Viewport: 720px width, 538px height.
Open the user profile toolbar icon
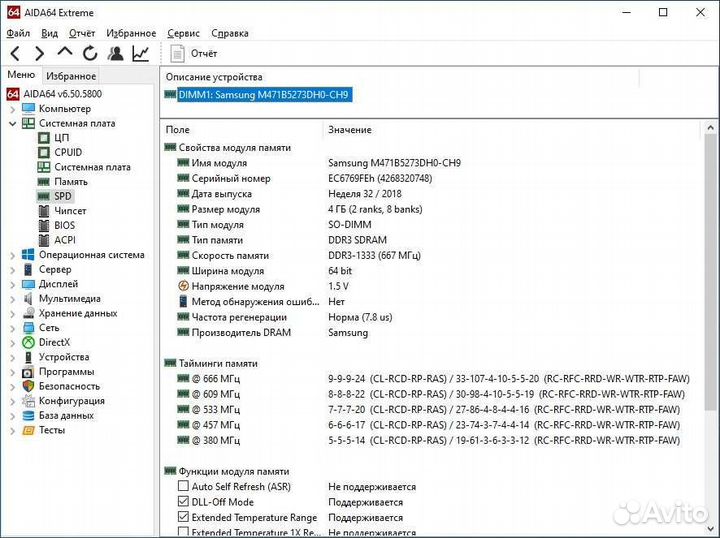[x=116, y=54]
